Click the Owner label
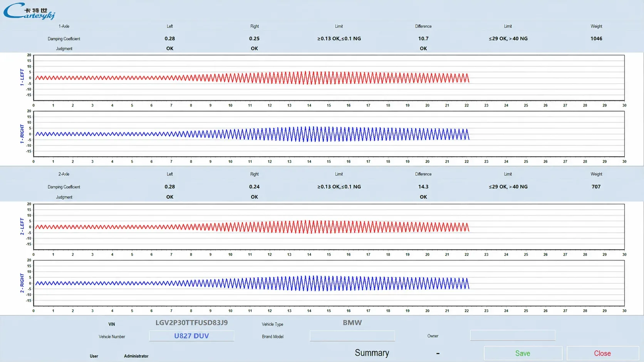This screenshot has width=644, height=362. coord(433,336)
